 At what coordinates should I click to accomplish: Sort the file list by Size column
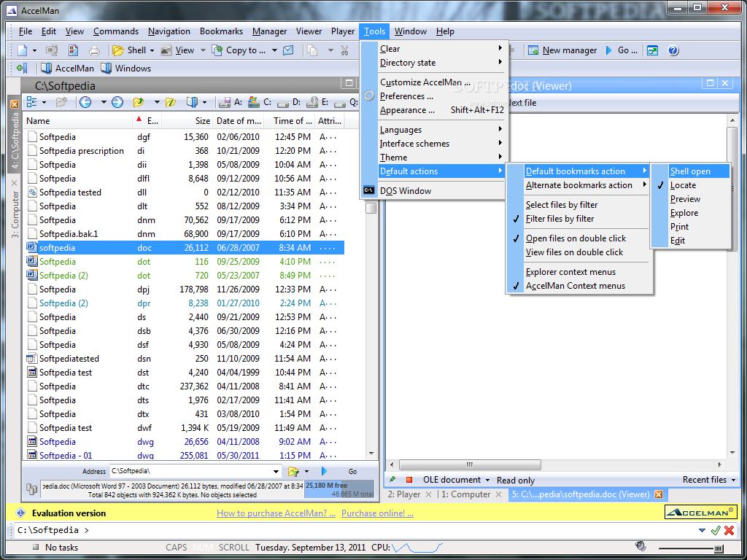coord(188,121)
